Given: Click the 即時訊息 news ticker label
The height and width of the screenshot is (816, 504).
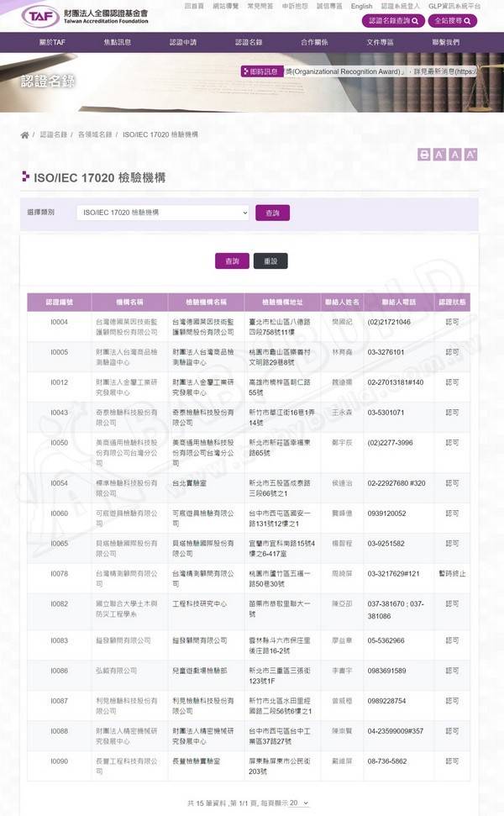Looking at the screenshot, I should pyautogui.click(x=260, y=71).
